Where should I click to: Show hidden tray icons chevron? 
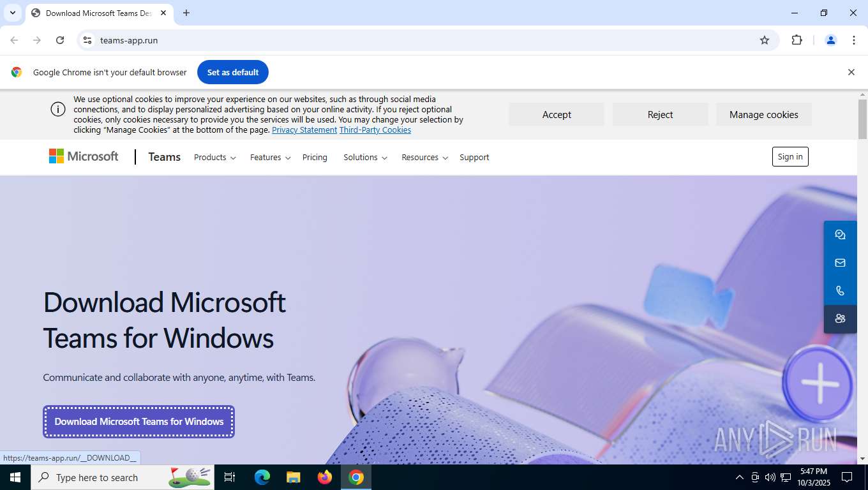pos(740,477)
